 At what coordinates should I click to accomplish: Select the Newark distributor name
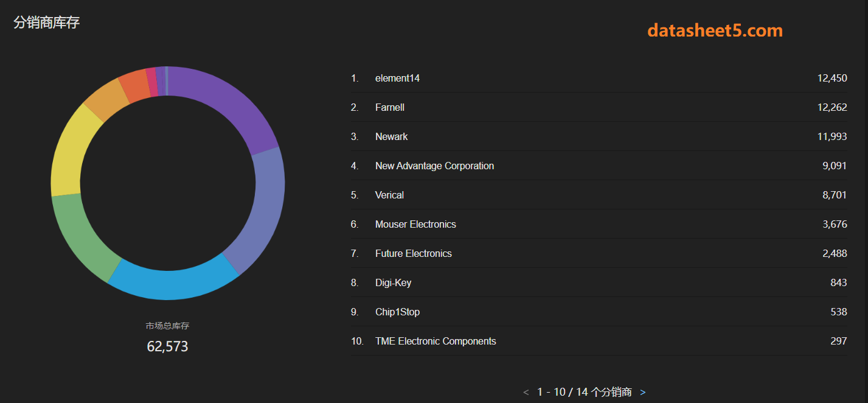click(392, 136)
